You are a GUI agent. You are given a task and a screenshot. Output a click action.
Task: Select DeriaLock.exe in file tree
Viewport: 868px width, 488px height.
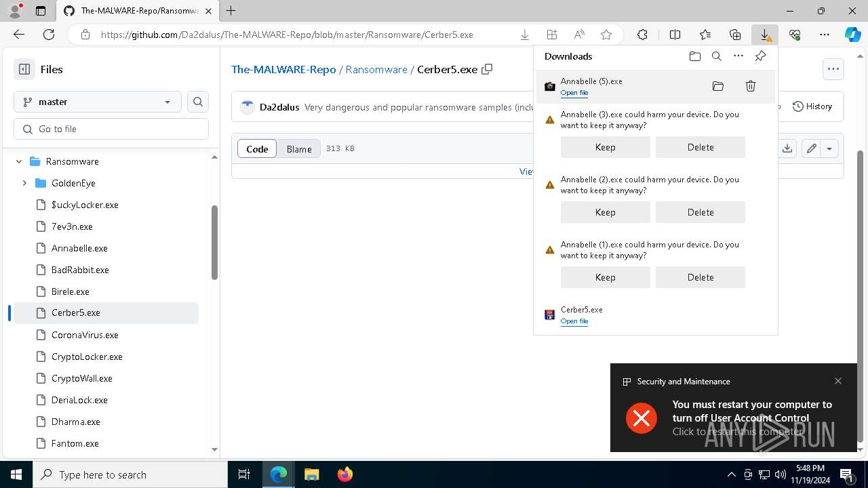click(79, 400)
